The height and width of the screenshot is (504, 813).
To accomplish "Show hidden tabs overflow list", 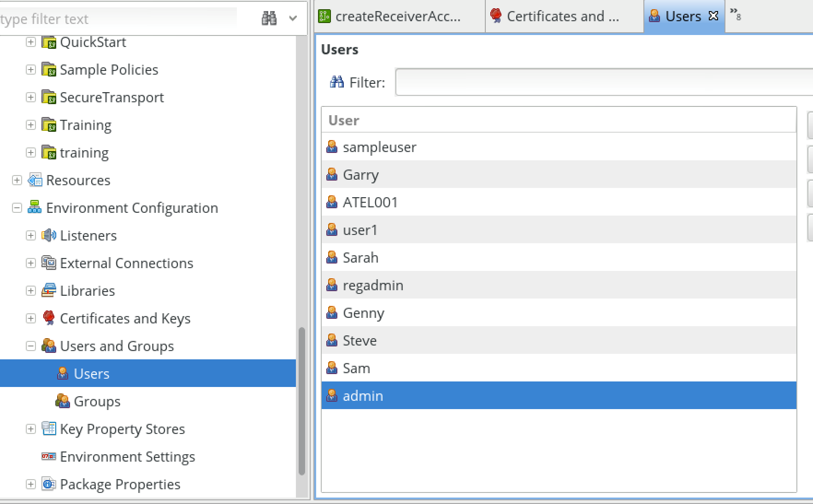I will (x=736, y=14).
